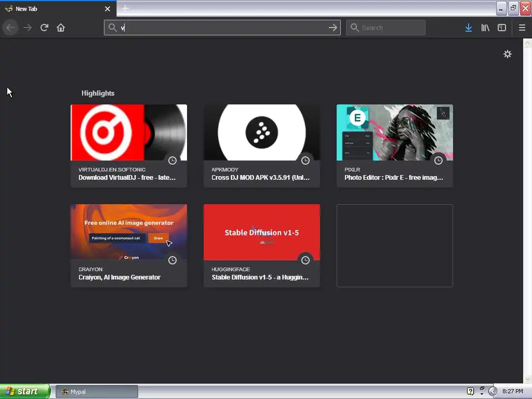Click 'Cross DJ MOD APK v3.5.91' title

click(x=261, y=178)
